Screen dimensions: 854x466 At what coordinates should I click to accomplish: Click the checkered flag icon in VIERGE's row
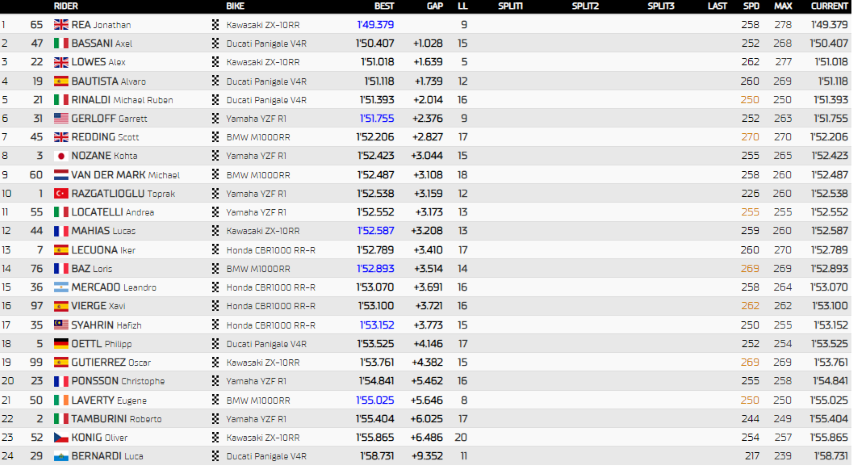(216, 306)
